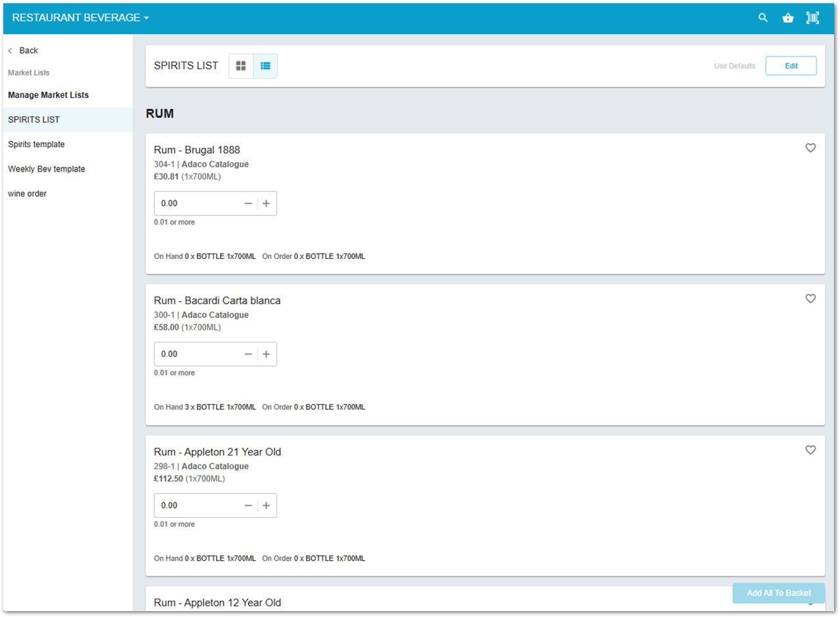
Task: Favorite the Rum - Brugal 1888 item
Action: click(x=810, y=148)
